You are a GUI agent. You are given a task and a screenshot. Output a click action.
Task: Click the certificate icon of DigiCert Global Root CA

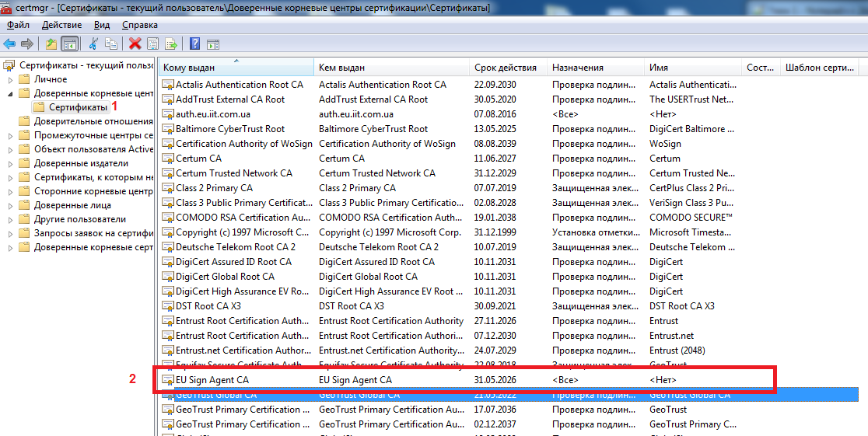[x=168, y=277]
